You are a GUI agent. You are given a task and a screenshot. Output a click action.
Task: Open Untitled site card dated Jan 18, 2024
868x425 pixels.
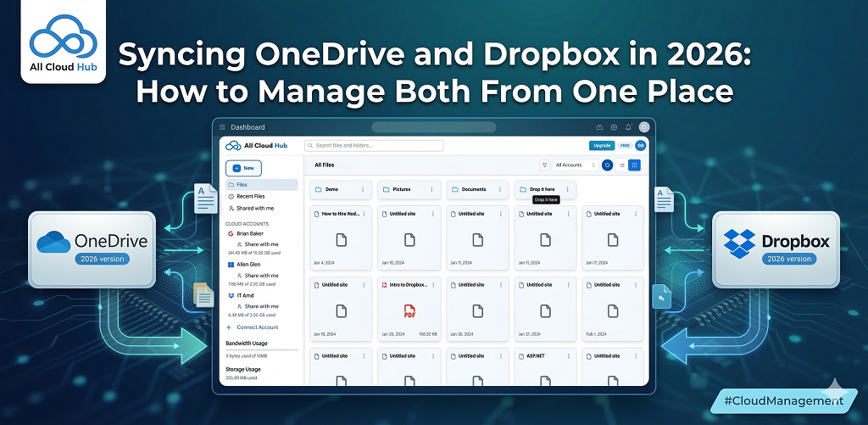coord(341,309)
